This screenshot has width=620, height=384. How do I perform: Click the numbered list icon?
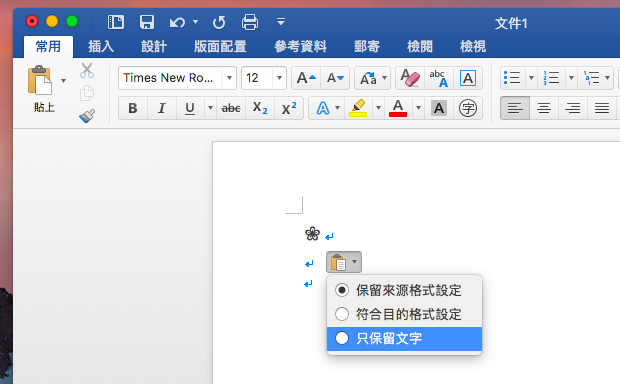click(x=551, y=78)
